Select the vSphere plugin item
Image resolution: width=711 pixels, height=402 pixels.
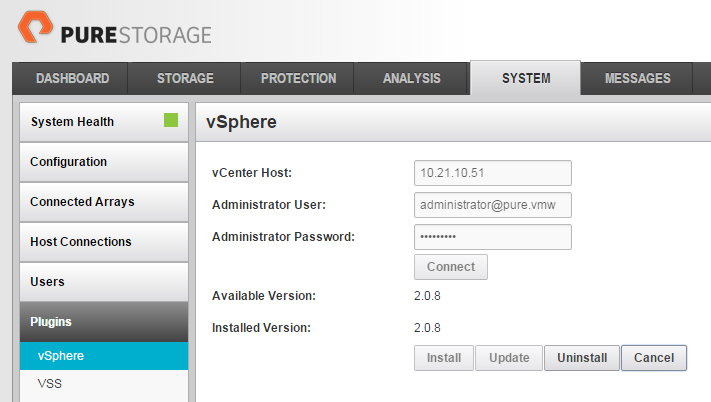[104, 356]
